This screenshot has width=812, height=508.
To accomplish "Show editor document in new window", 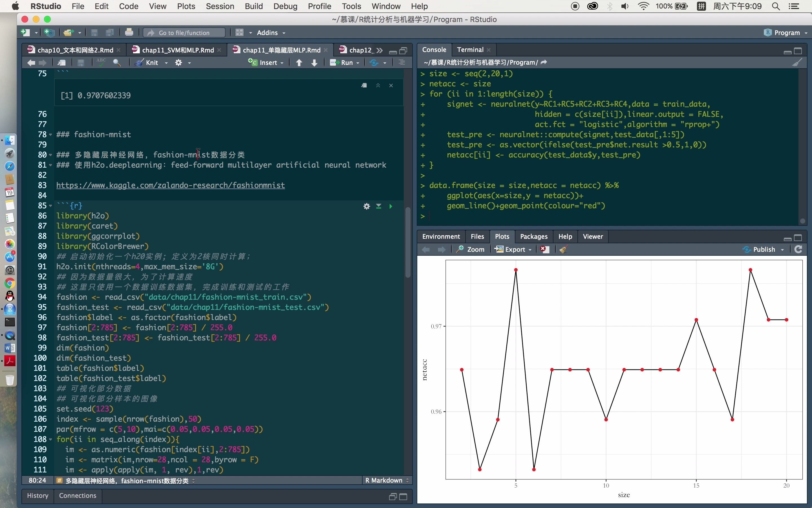I will 62,62.
